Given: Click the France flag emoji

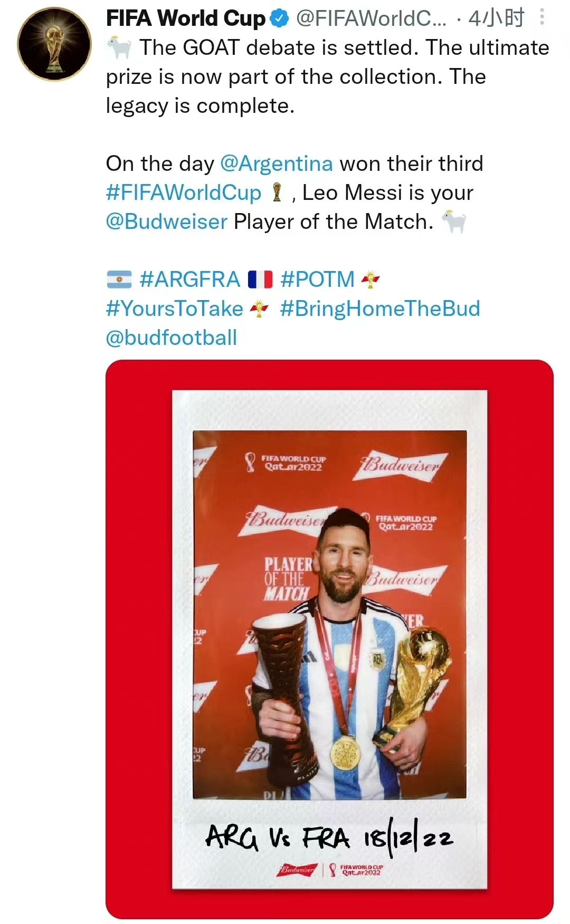Looking at the screenshot, I should tap(260, 280).
